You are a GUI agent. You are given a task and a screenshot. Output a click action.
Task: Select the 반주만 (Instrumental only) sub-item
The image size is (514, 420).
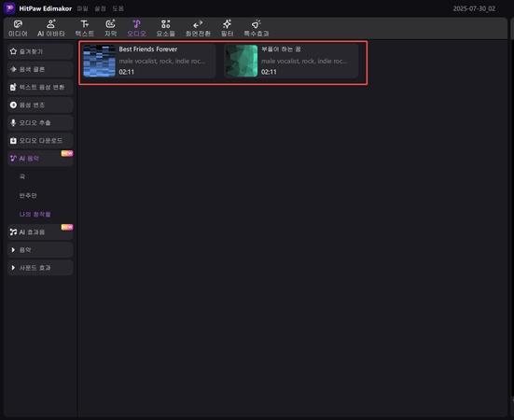pyautogui.click(x=28, y=195)
